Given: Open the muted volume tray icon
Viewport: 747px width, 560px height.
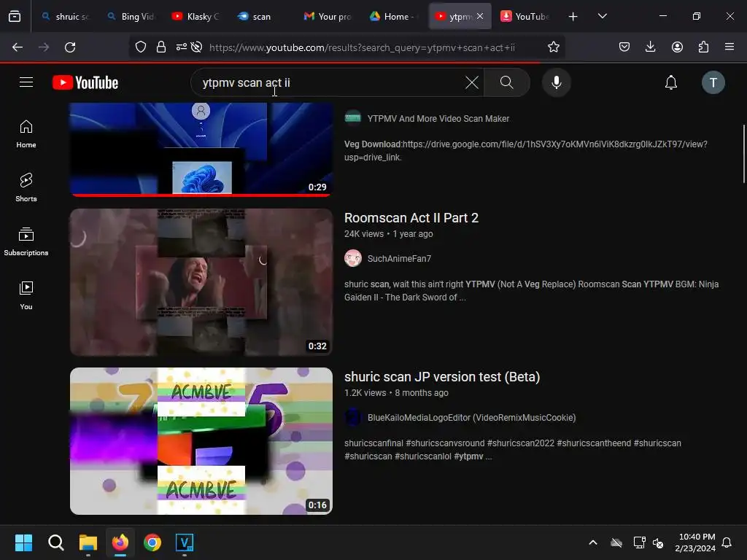Looking at the screenshot, I should [658, 542].
